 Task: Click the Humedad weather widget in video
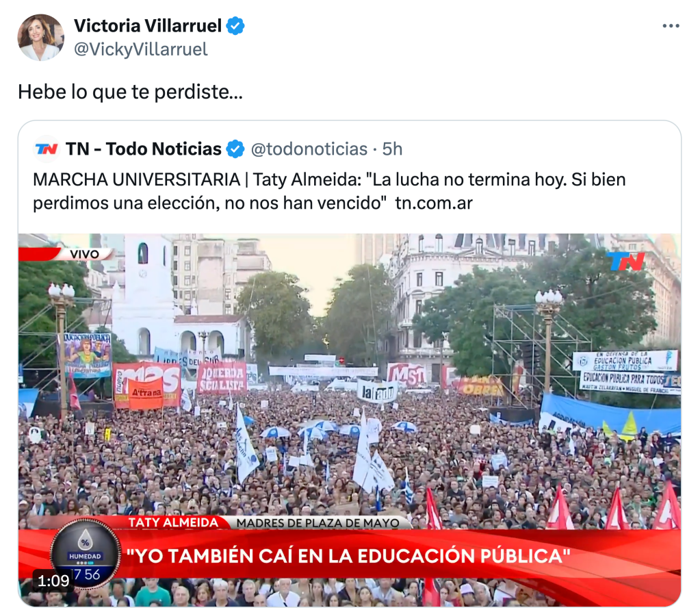tap(85, 555)
